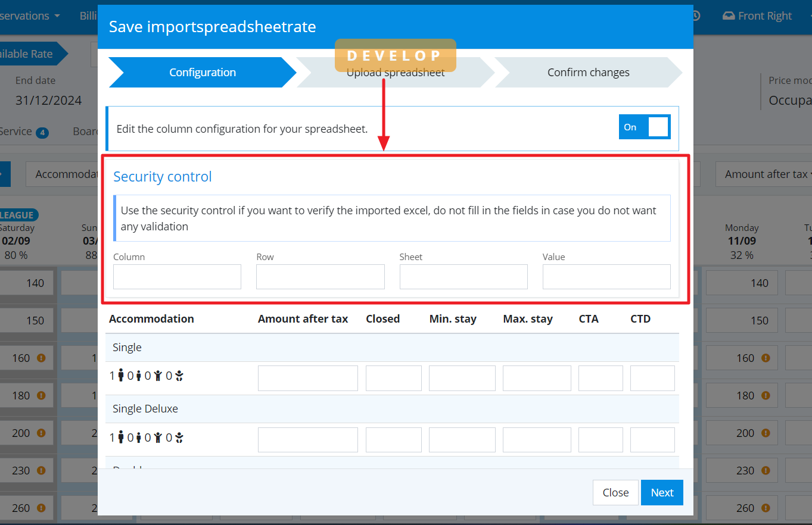Focus the Security control Column field
Viewport: 812px width, 525px height.
click(x=177, y=277)
